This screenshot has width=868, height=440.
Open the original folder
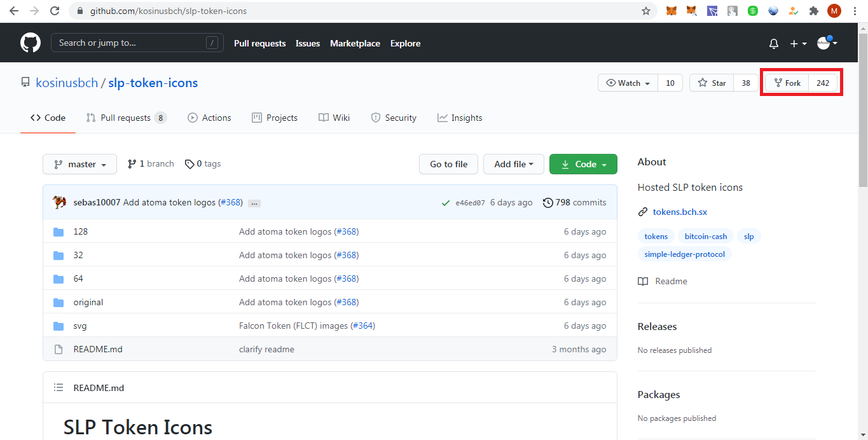[88, 302]
